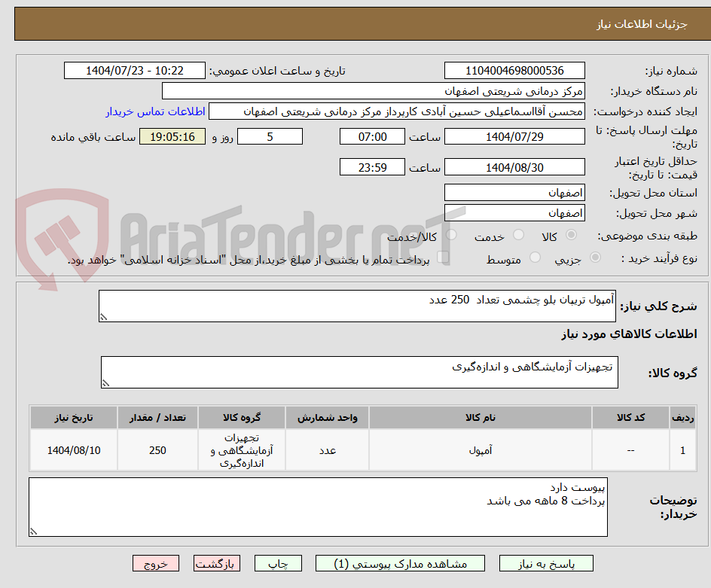Click the corner icon in توضیحات خریدار box
This screenshot has width=711, height=588.
[32, 532]
